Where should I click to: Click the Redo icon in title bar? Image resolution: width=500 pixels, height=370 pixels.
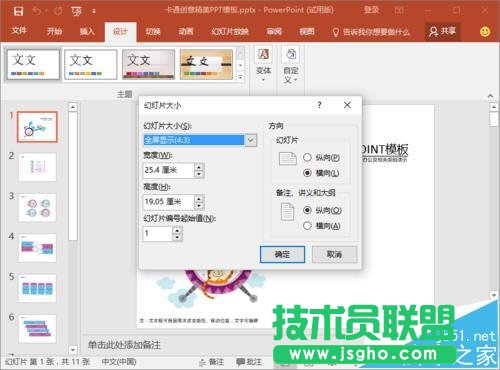point(58,11)
